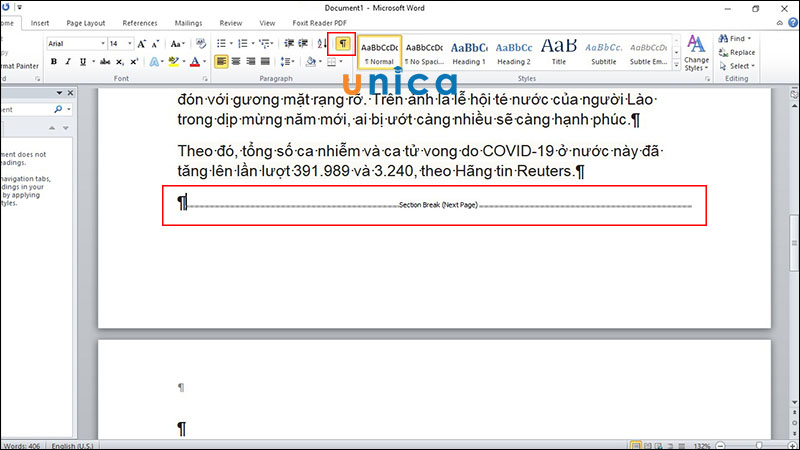
Task: Click the Numbering list icon
Action: click(242, 44)
